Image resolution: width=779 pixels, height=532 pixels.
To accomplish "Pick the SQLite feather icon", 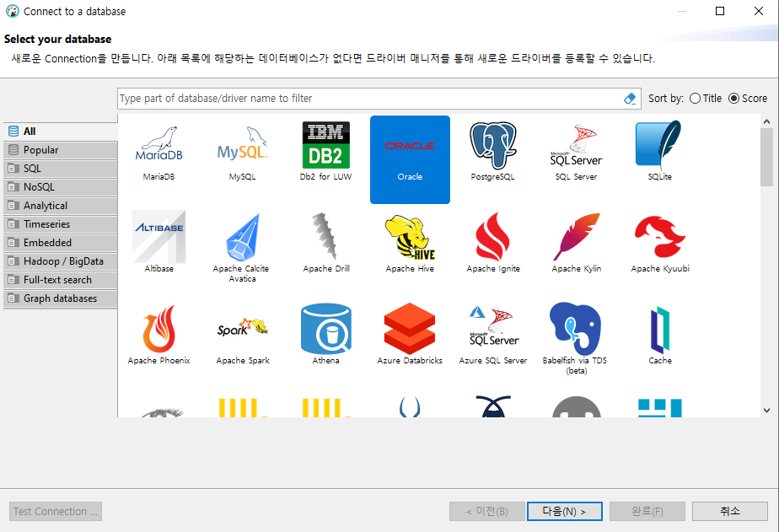I will coord(658,144).
